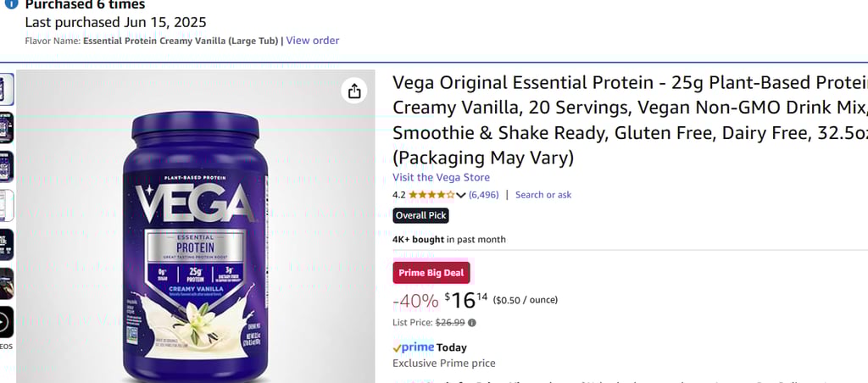868x383 pixels.
Task: Visit the Vega Store link
Action: point(441,178)
